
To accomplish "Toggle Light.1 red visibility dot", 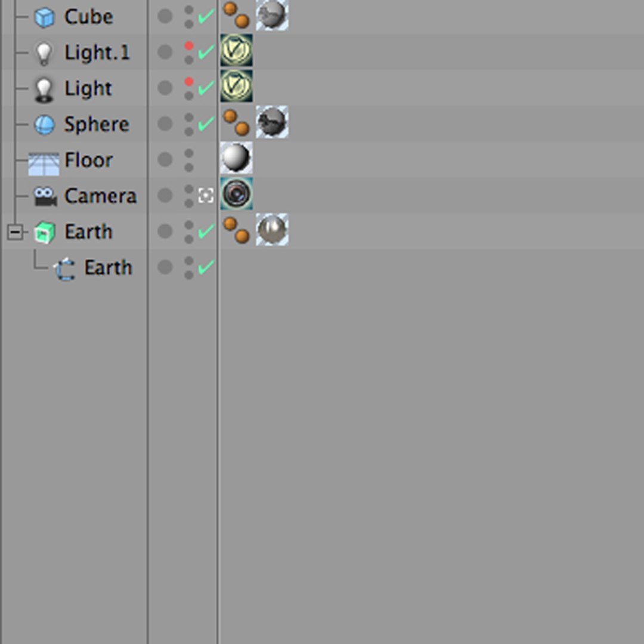I will click(189, 46).
